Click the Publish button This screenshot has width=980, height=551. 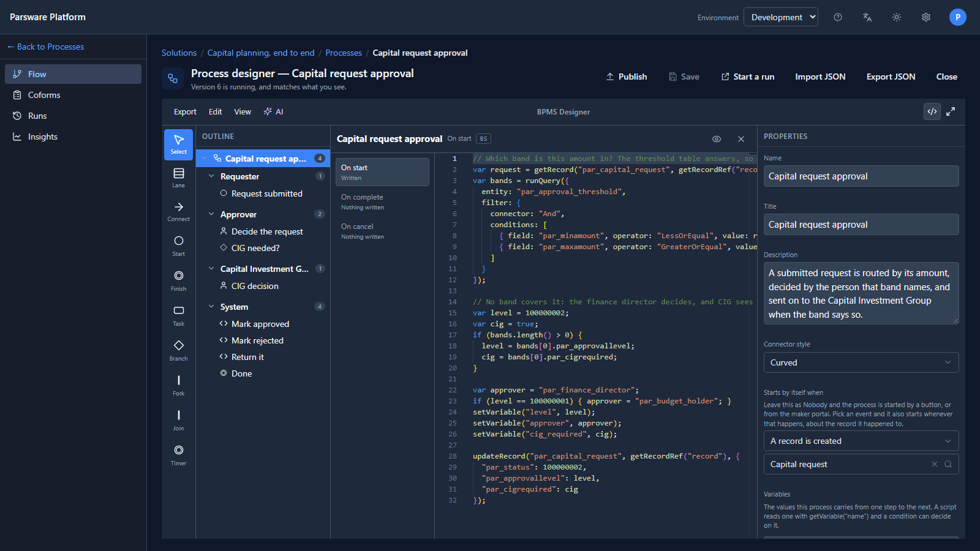(627, 77)
